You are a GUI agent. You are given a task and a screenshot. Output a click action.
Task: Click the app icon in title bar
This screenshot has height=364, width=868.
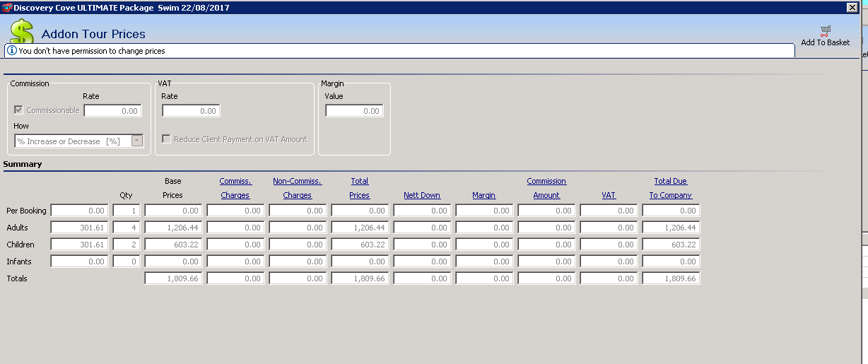point(6,7)
